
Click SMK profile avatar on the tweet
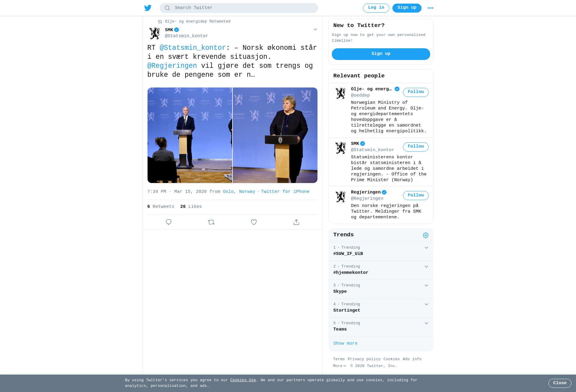[x=155, y=33]
